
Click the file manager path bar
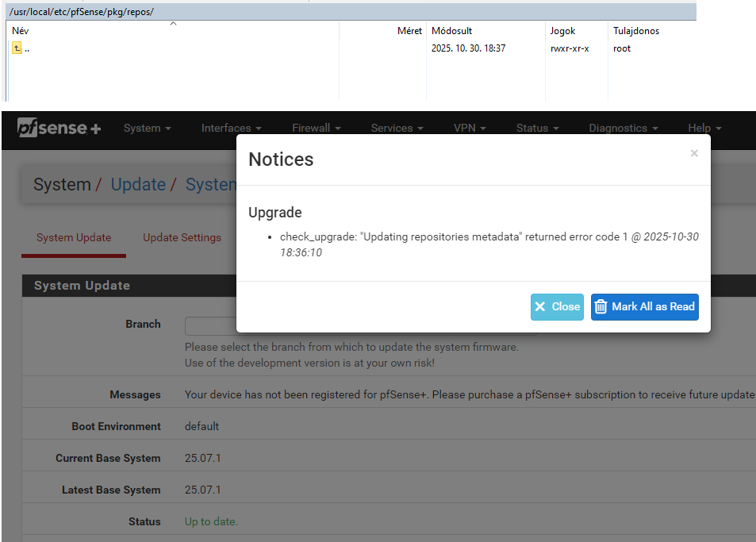(349, 12)
